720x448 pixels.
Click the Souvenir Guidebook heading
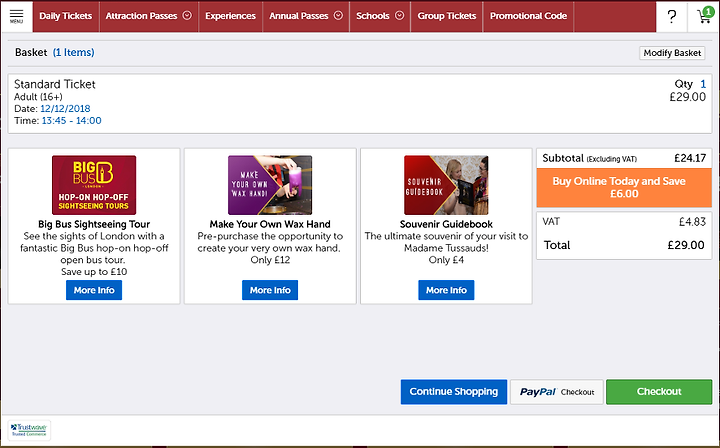coord(446,224)
